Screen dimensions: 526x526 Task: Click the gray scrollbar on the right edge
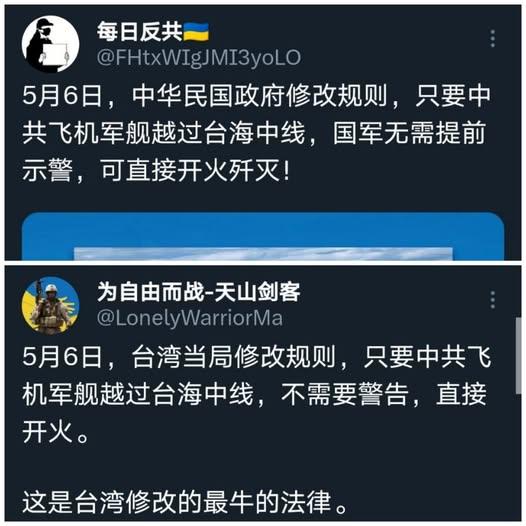519,356
